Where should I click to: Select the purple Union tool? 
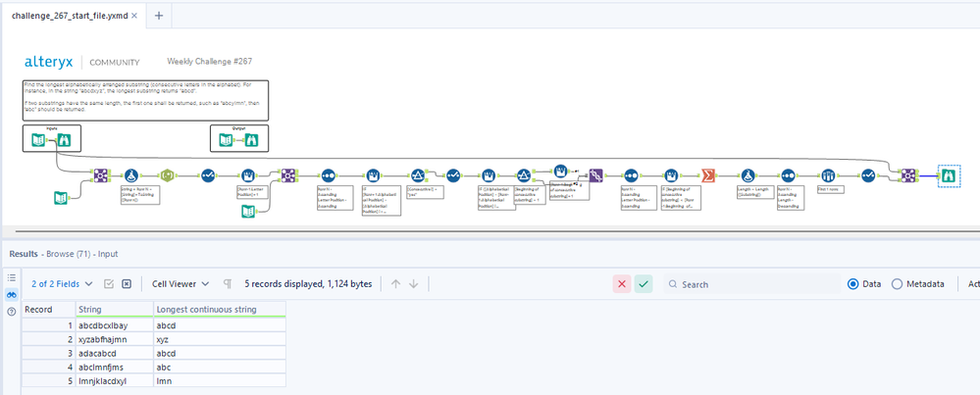pyautogui.click(x=595, y=176)
